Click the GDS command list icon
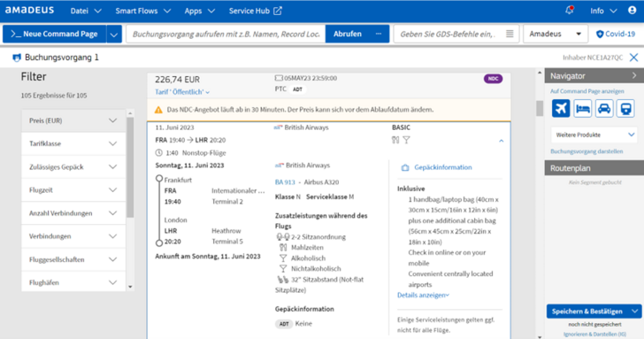This screenshot has height=339, width=644. pos(510,34)
